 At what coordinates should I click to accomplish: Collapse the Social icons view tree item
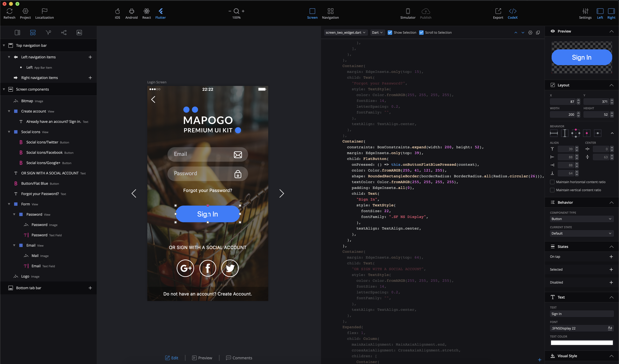[x=9, y=132]
